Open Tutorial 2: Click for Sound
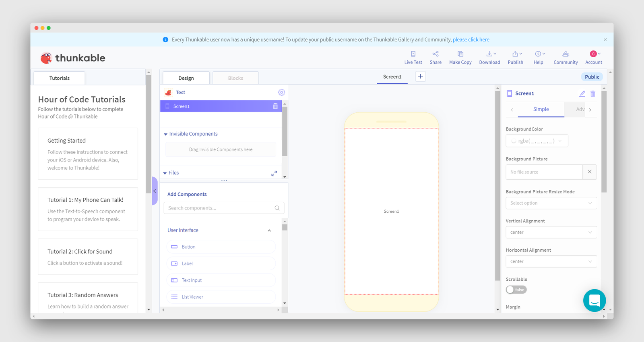The width and height of the screenshot is (644, 342). (x=88, y=257)
